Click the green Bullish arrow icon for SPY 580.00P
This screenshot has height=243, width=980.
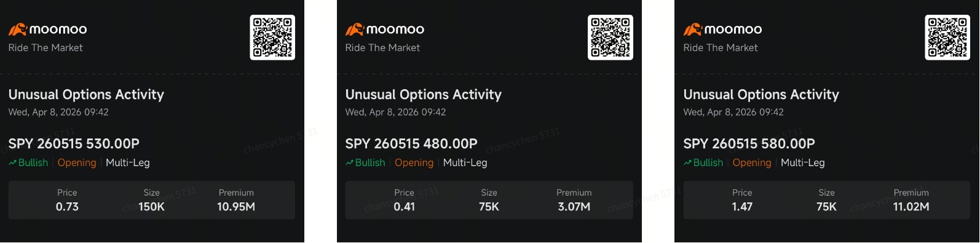tap(687, 163)
